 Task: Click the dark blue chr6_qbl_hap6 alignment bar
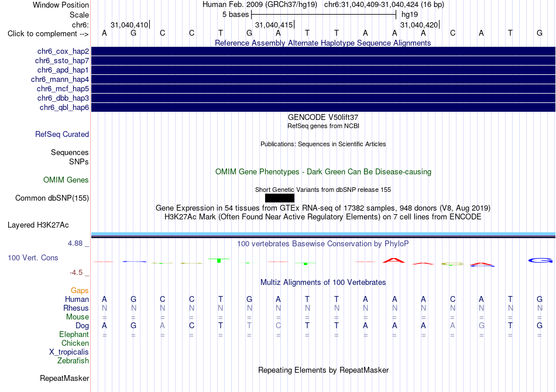point(323,108)
